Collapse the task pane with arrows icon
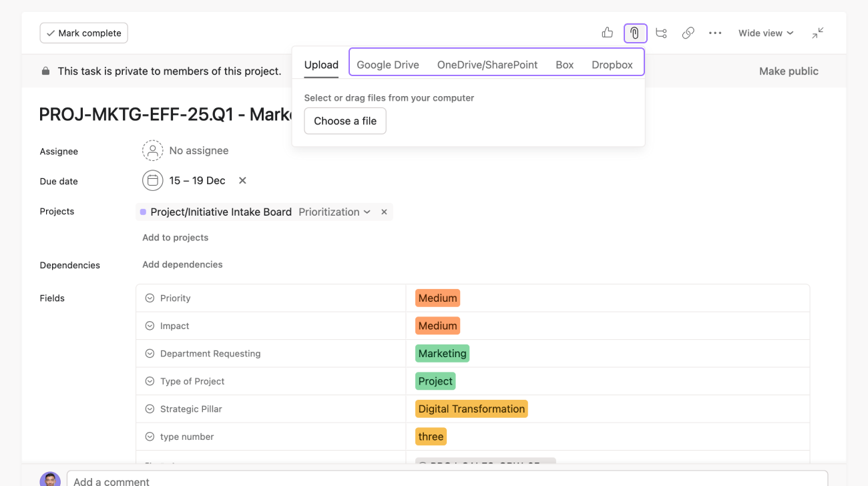 pyautogui.click(x=818, y=33)
